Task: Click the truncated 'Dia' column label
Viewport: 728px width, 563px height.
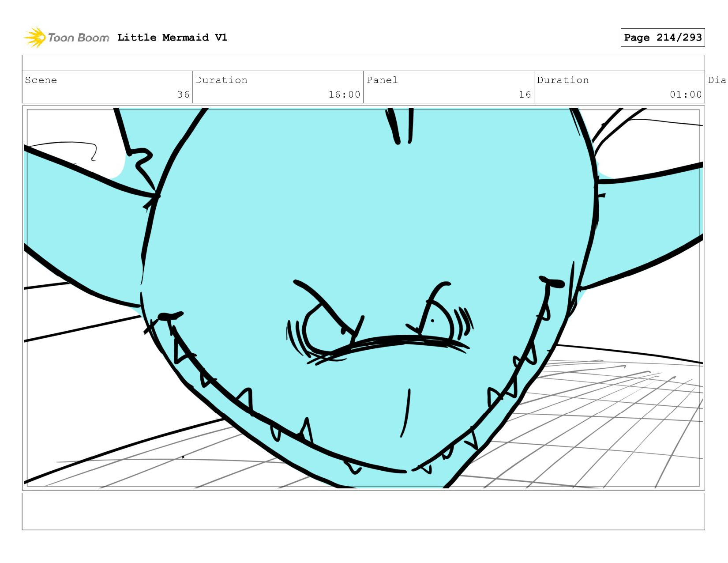Action: [717, 80]
